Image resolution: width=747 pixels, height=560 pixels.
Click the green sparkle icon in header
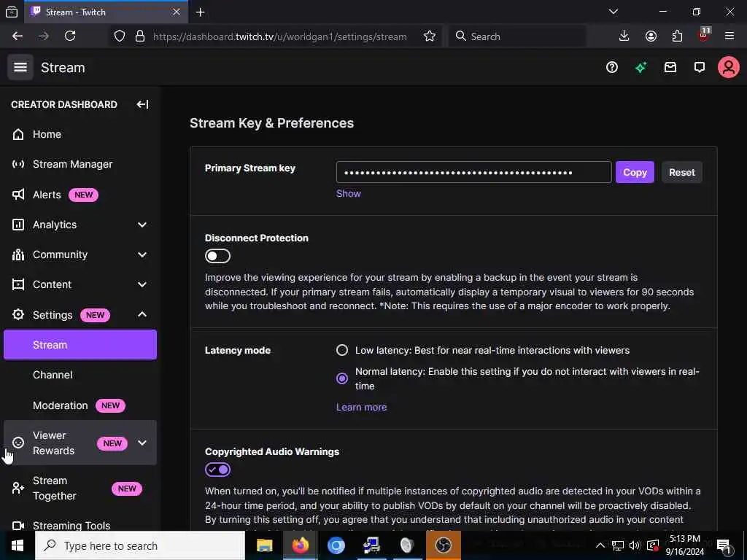(x=640, y=68)
